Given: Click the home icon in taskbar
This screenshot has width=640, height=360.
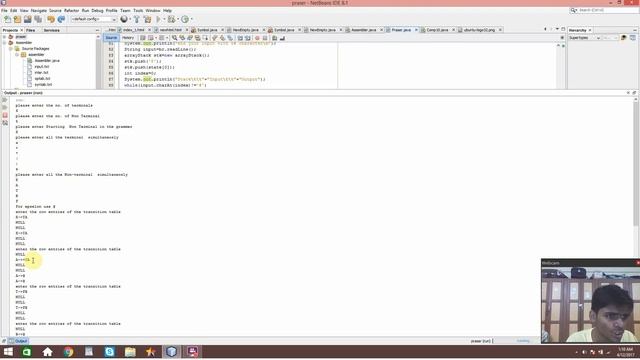Looking at the screenshot, I should click(x=47, y=352).
